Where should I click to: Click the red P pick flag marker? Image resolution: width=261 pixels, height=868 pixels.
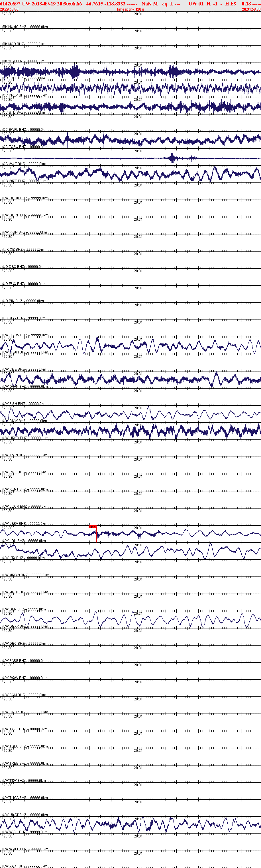[93, 526]
